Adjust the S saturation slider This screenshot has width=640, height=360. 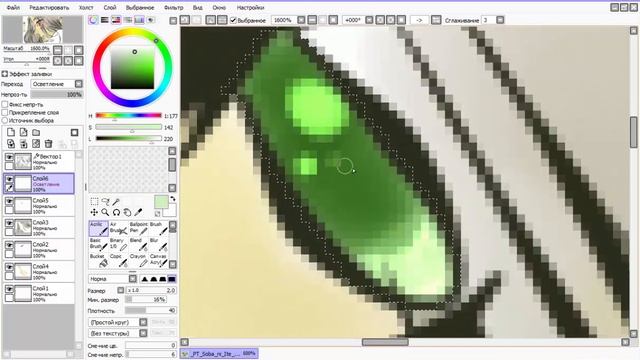(129, 128)
